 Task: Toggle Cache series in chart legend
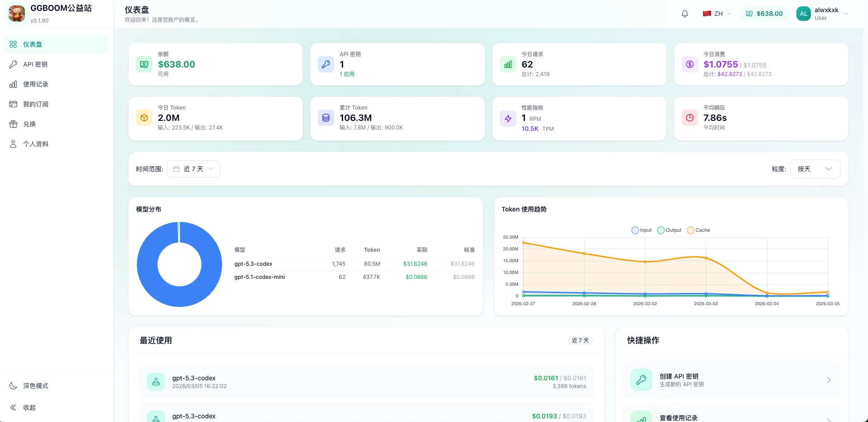tap(698, 230)
